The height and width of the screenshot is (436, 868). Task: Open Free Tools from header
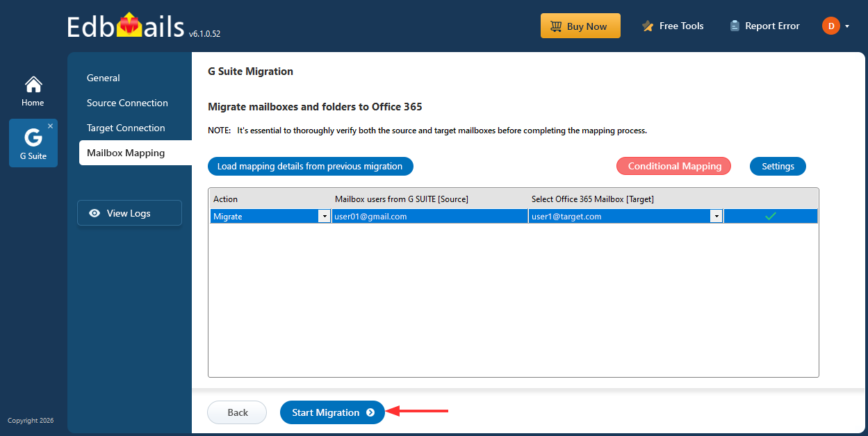coord(673,26)
